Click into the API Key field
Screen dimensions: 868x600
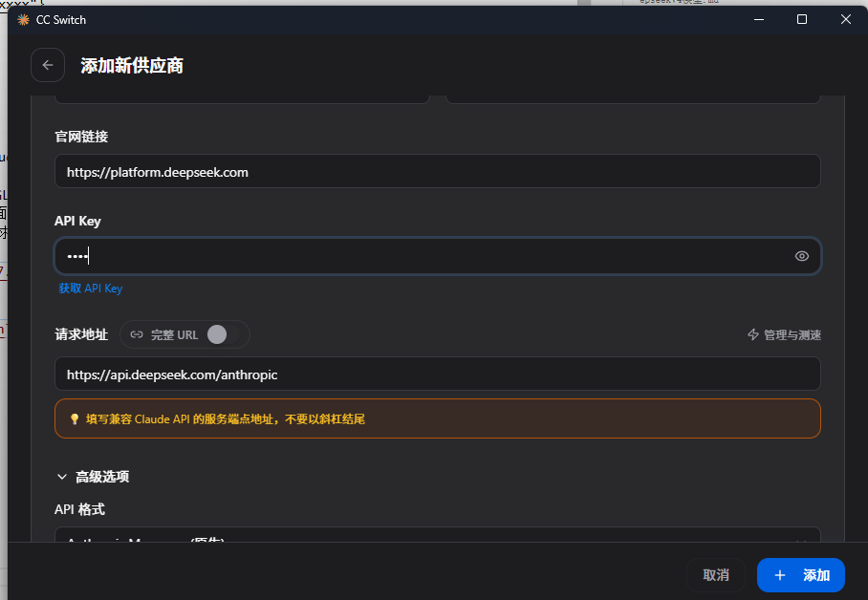(437, 256)
